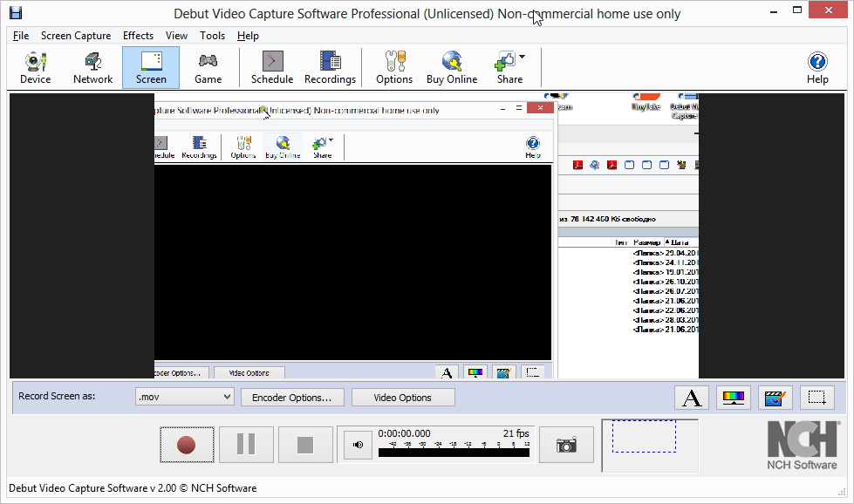
Task: Select the 24.11 folder row in preview
Action: [x=665, y=262]
